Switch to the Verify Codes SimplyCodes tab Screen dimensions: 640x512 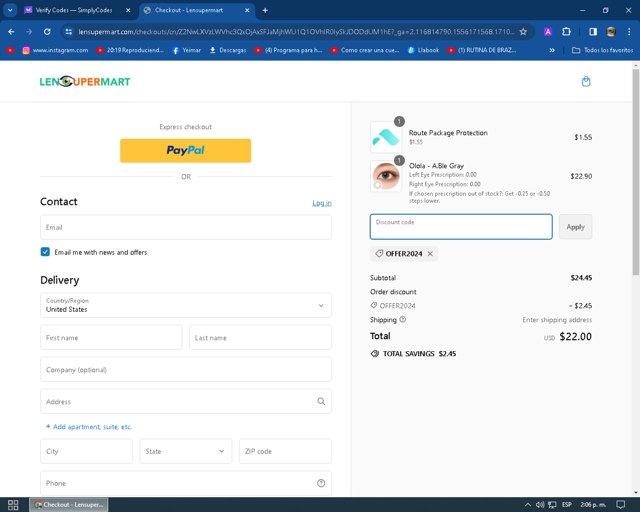[x=73, y=10]
